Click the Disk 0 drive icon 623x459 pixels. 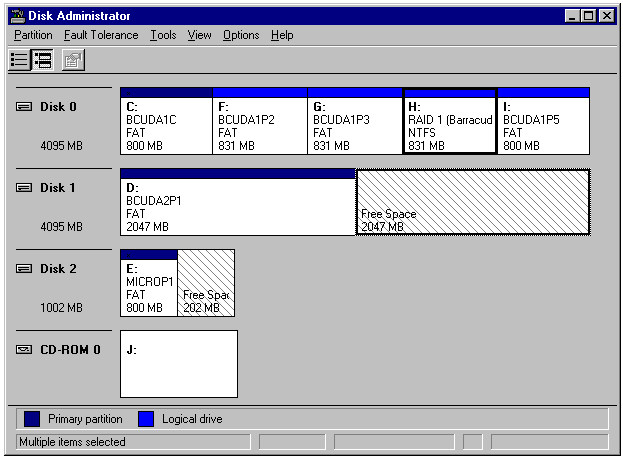[25, 107]
